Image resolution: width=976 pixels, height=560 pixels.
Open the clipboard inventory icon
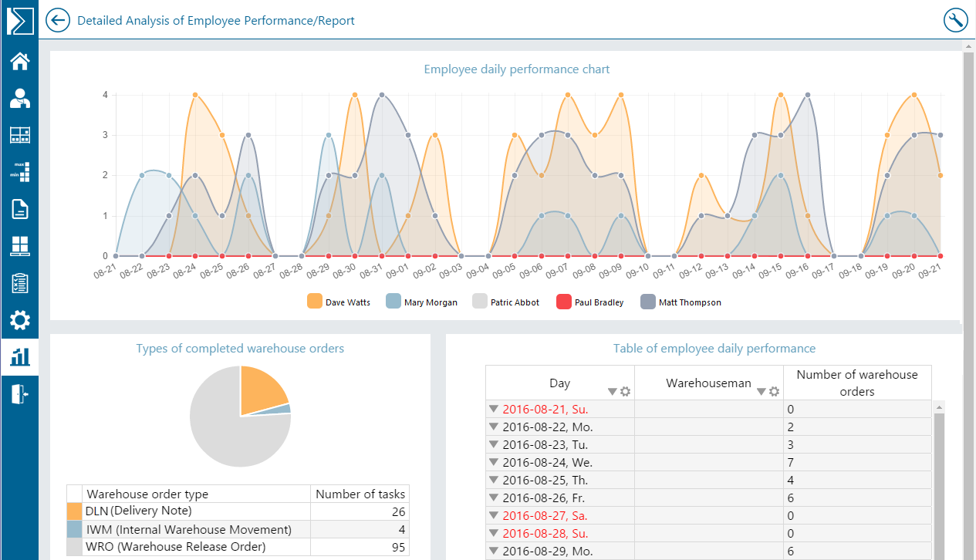point(19,283)
